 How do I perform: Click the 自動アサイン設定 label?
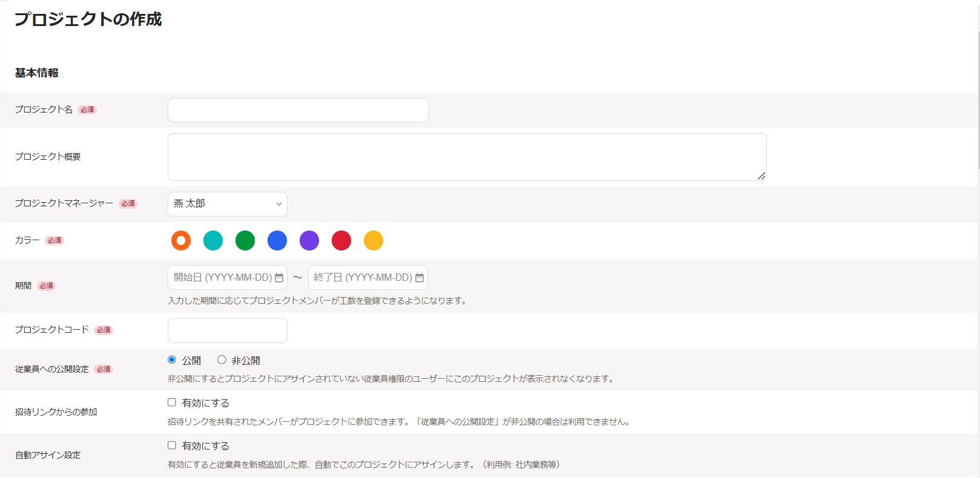48,455
